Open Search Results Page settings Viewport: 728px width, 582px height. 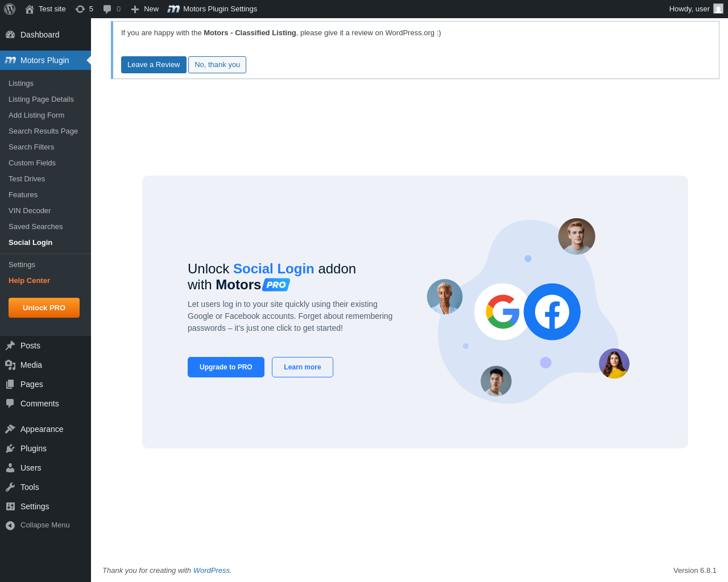point(43,131)
